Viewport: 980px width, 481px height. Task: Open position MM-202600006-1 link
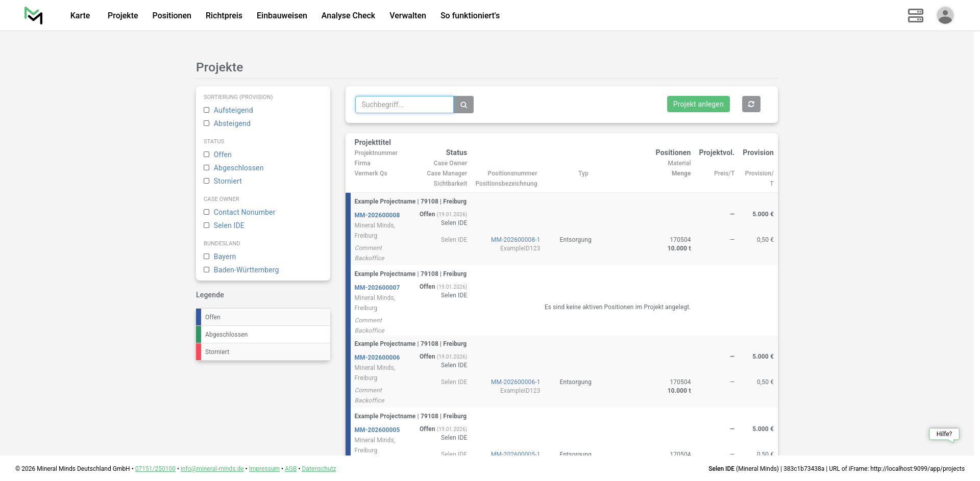(x=515, y=382)
